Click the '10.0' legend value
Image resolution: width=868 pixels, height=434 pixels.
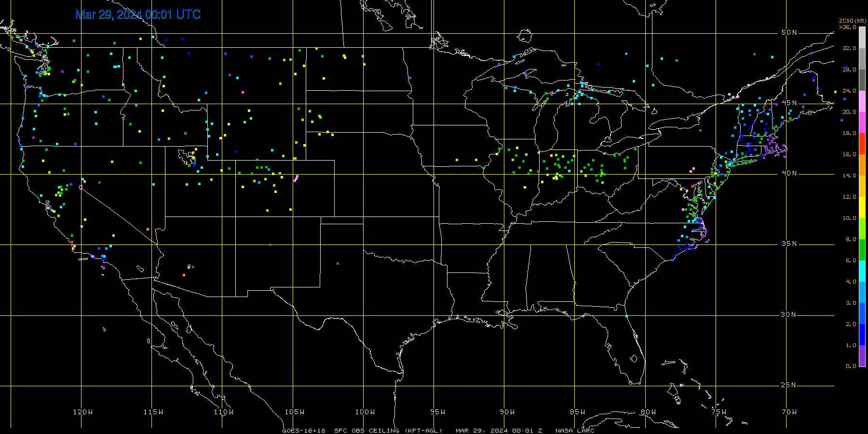click(849, 218)
